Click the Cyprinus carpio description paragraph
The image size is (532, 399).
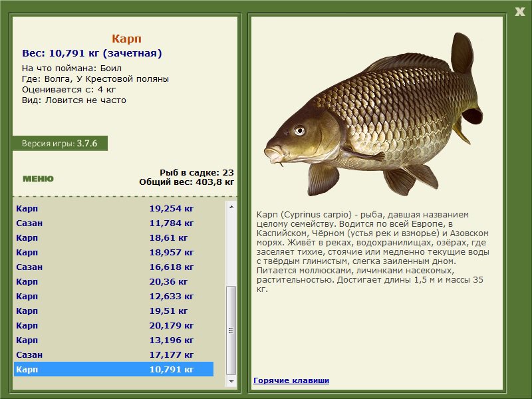(x=373, y=252)
